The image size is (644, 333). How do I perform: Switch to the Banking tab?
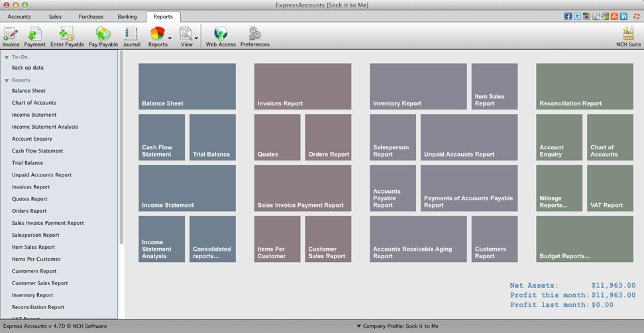[x=127, y=17]
